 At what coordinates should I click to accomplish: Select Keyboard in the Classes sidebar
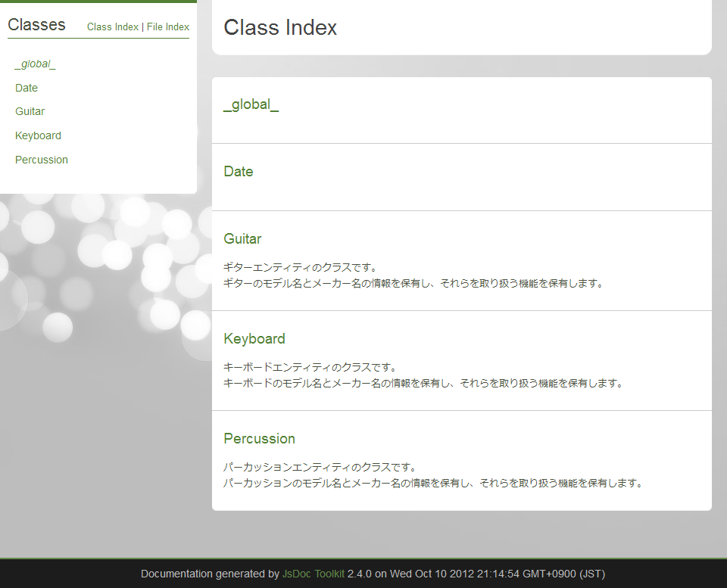(38, 135)
